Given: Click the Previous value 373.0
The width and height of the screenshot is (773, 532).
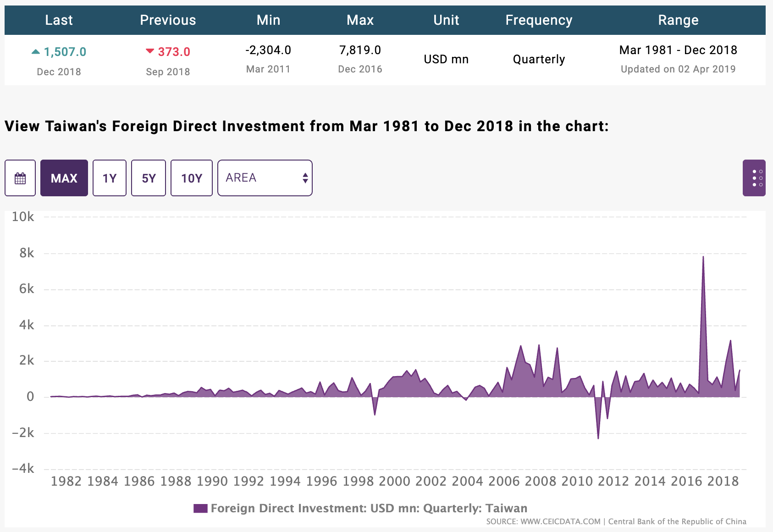Looking at the screenshot, I should [174, 52].
